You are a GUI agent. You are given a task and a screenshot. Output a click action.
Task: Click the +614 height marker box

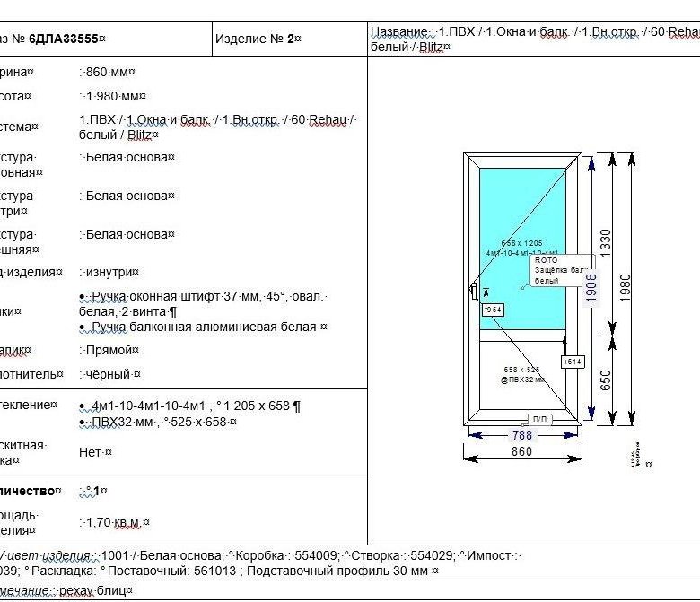click(x=573, y=362)
